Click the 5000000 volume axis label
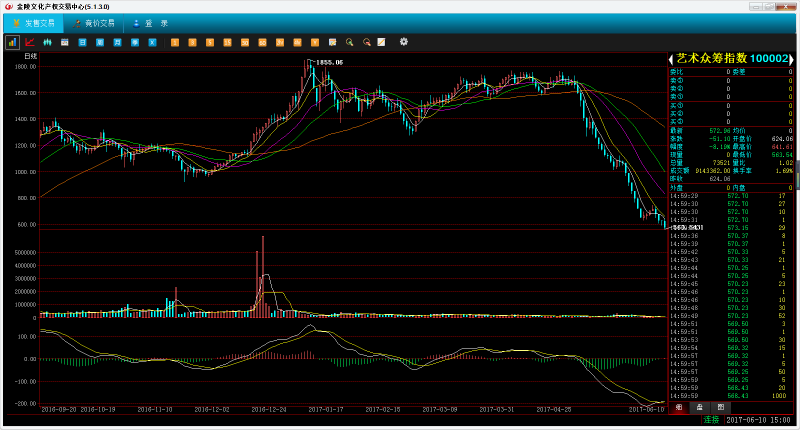The image size is (800, 430). tap(26, 253)
